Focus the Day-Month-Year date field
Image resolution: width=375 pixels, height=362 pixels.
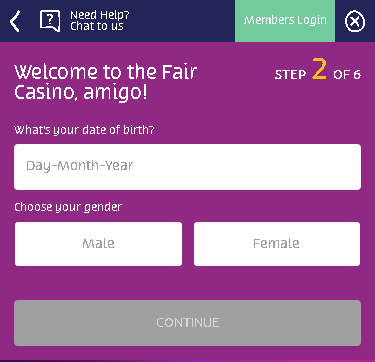187,167
